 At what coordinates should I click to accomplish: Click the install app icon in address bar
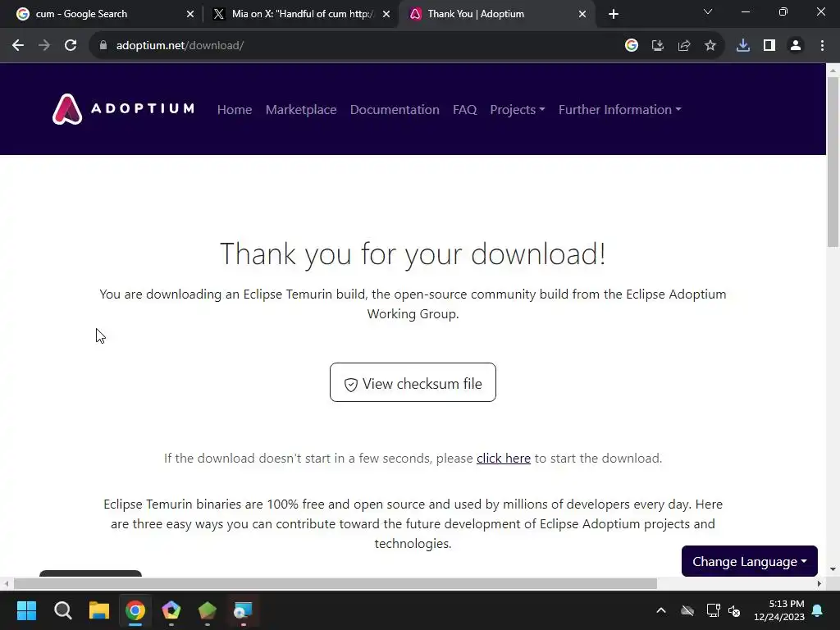point(658,46)
